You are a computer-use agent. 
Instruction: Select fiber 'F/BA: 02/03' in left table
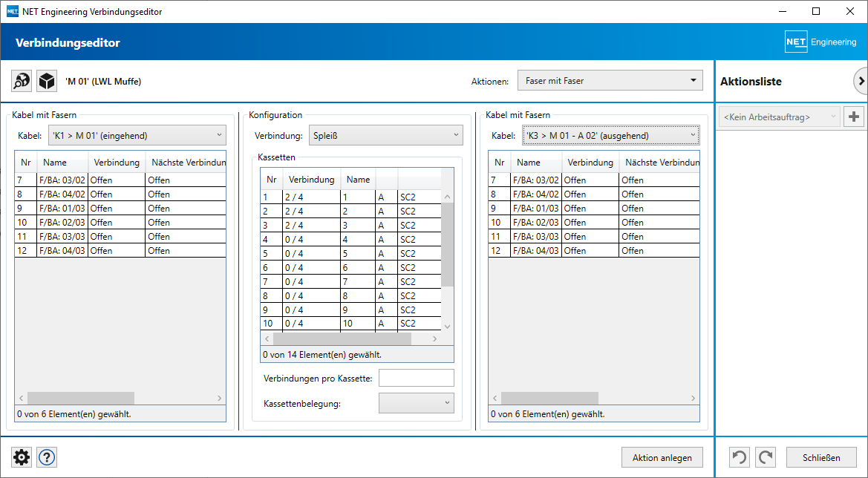tap(120, 223)
